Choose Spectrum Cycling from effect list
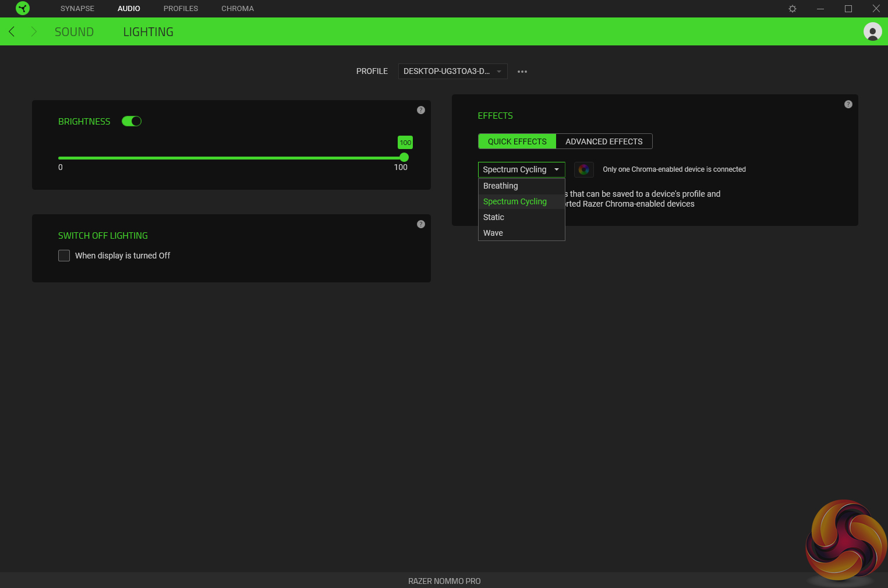 point(522,201)
